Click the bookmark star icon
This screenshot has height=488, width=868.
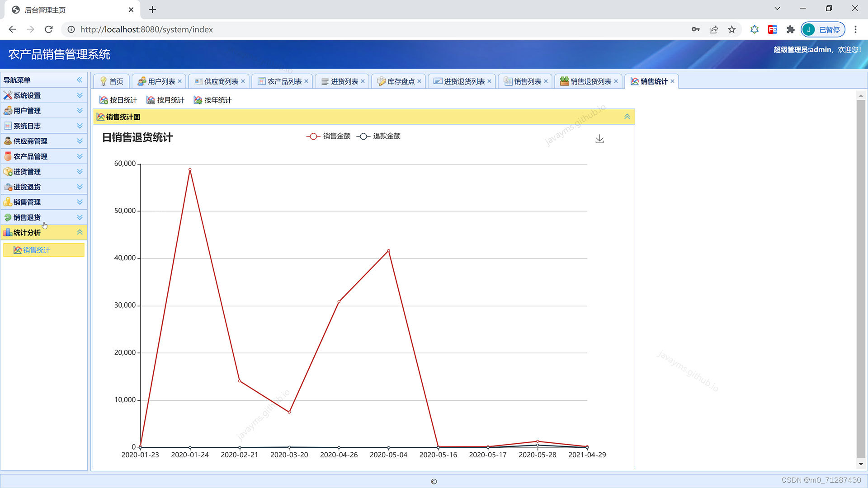click(x=731, y=30)
